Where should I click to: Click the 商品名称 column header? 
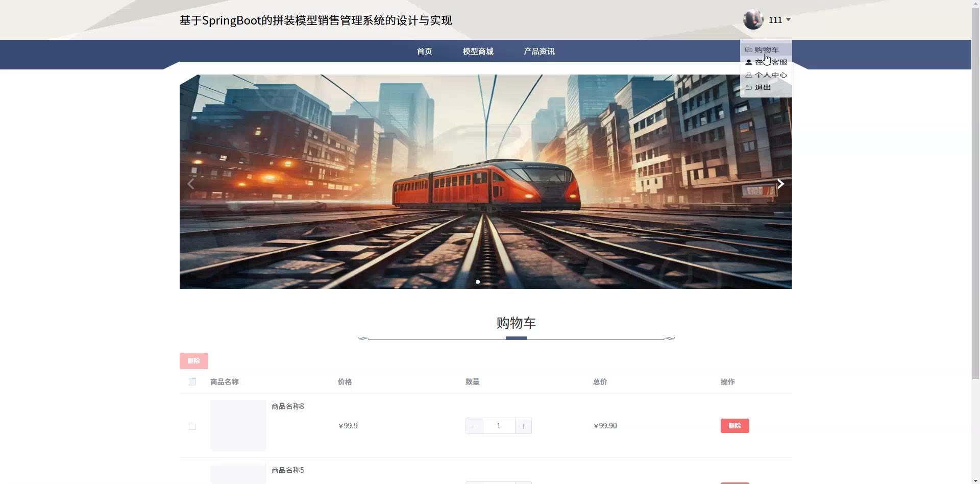tap(225, 382)
